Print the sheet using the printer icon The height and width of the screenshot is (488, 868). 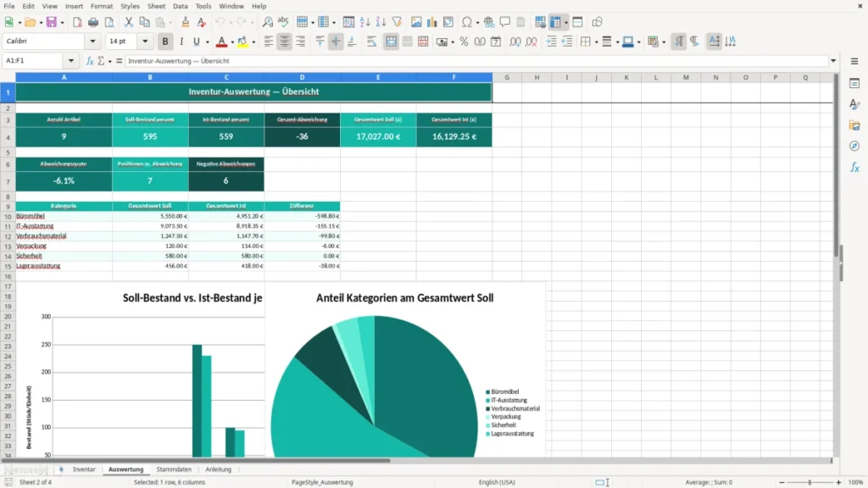tap(93, 22)
